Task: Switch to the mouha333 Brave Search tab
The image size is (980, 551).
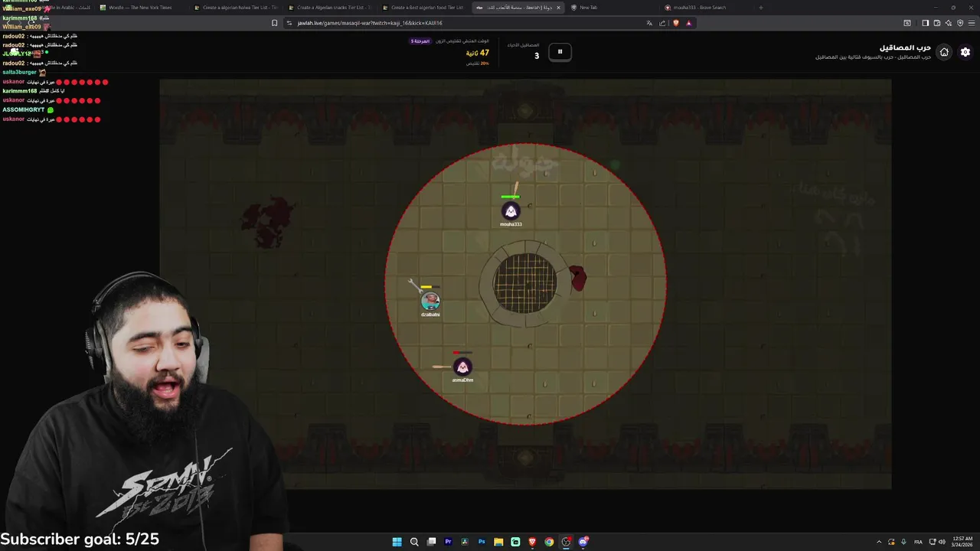Action: tap(706, 8)
